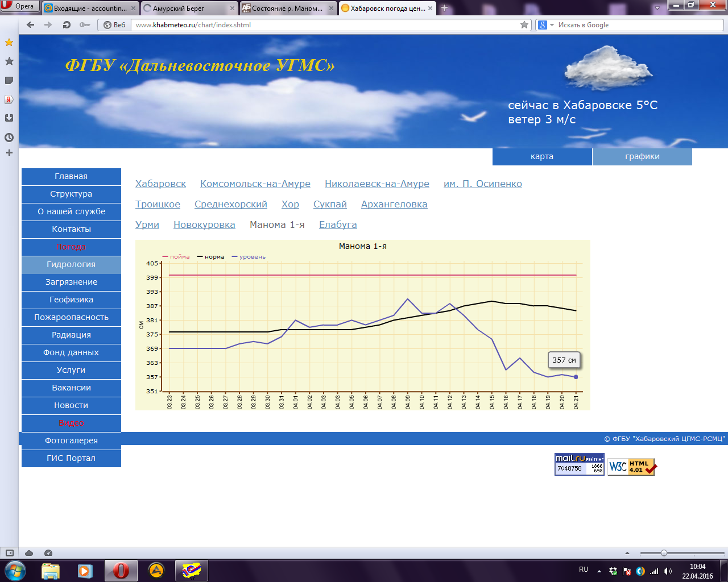Select the 'карта' tab
Image resolution: width=728 pixels, height=582 pixels.
click(541, 157)
